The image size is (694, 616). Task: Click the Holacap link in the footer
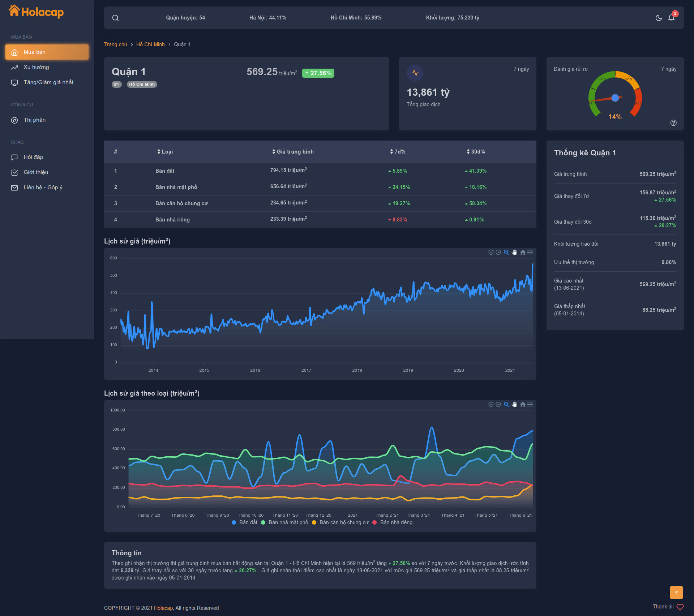coord(163,608)
